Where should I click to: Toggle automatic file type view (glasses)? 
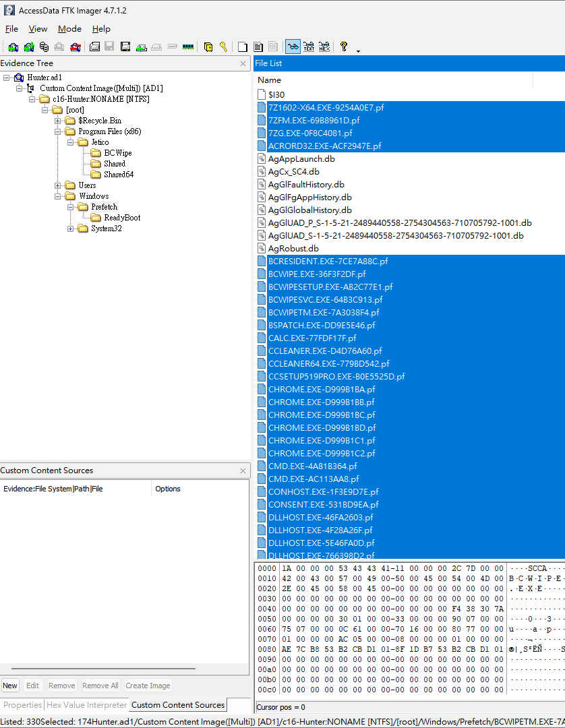point(293,47)
